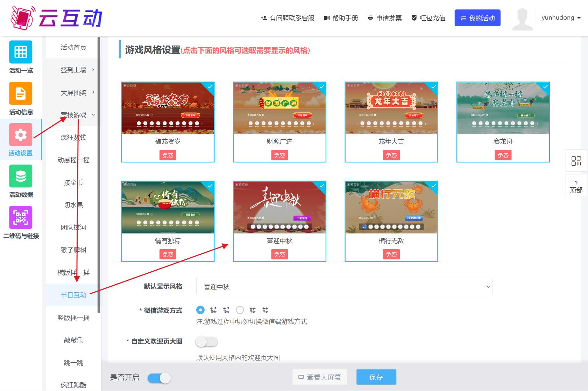Open the 横版摇一摇 game settings
The height and width of the screenshot is (391, 588).
coord(73,272)
